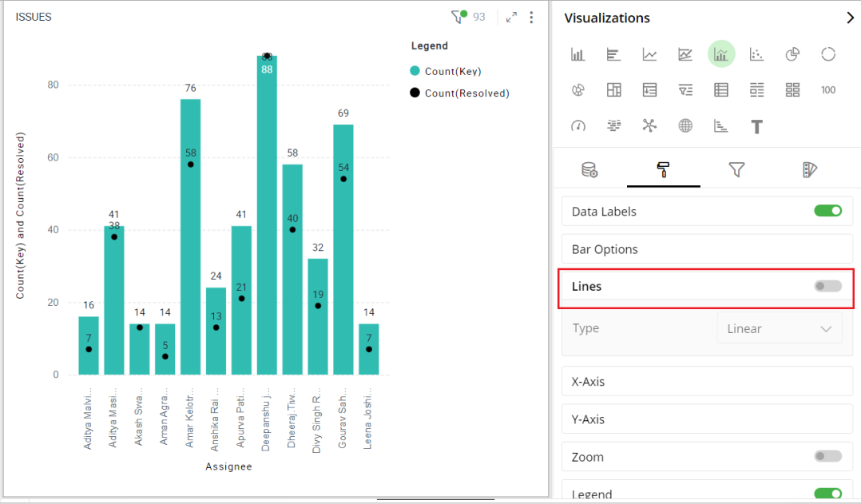Click the ISSUES chart title
861x504 pixels.
point(34,17)
